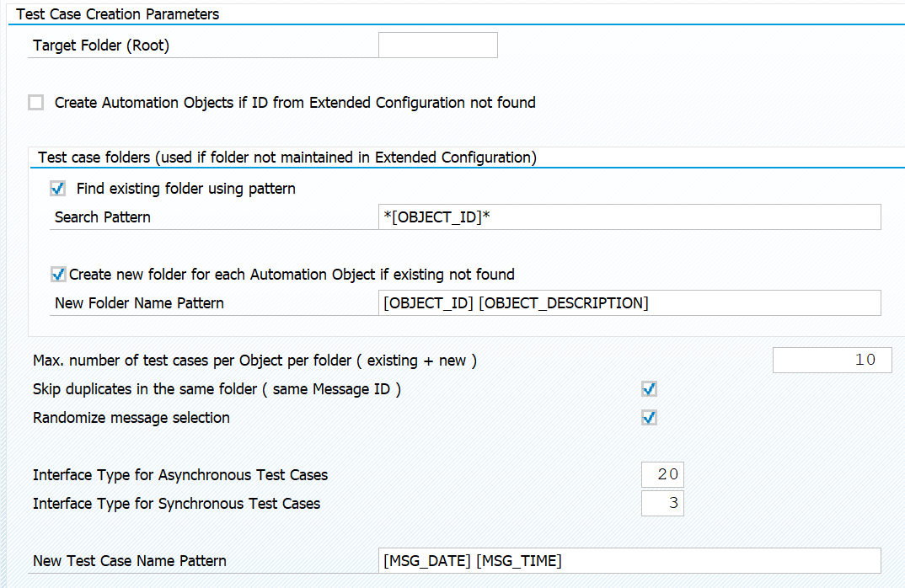Click Asynchronous interface type field showing 20
Viewport: 905px width, 588px height.
coord(661,475)
